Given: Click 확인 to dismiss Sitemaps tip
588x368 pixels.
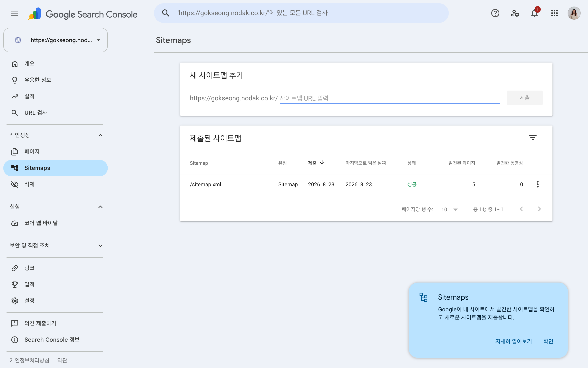Looking at the screenshot, I should point(548,341).
